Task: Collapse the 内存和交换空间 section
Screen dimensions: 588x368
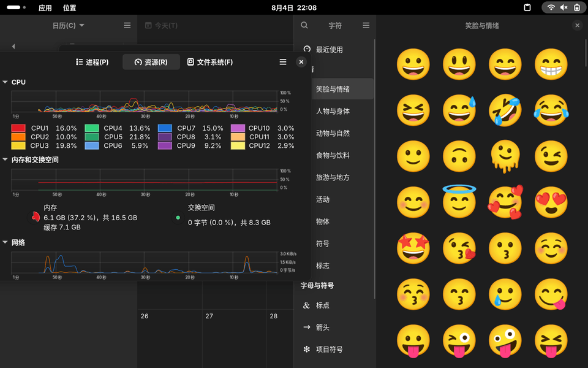Action: tap(6, 159)
